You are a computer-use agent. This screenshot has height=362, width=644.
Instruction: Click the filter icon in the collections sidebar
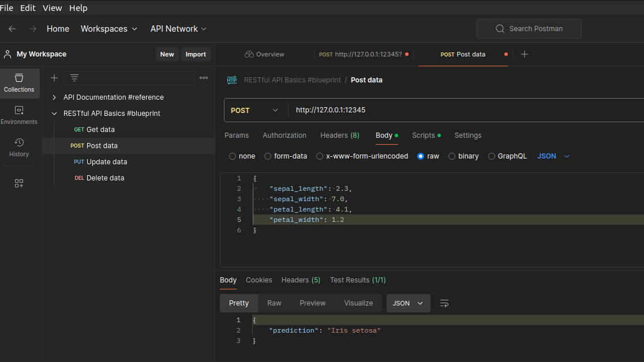(73, 77)
